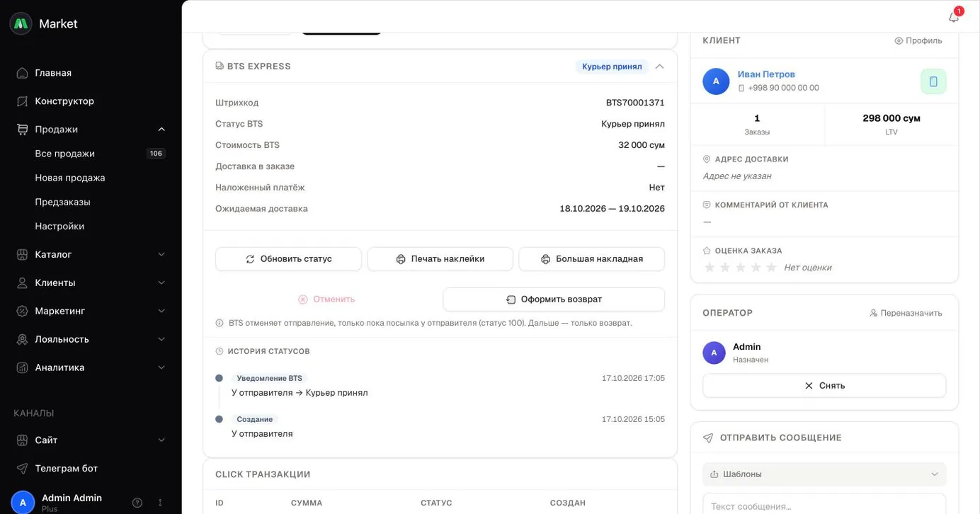Screen dimensions: 980x514
Task: Click the Admin Admin avatar in sidebar footer
Action: tap(23, 503)
